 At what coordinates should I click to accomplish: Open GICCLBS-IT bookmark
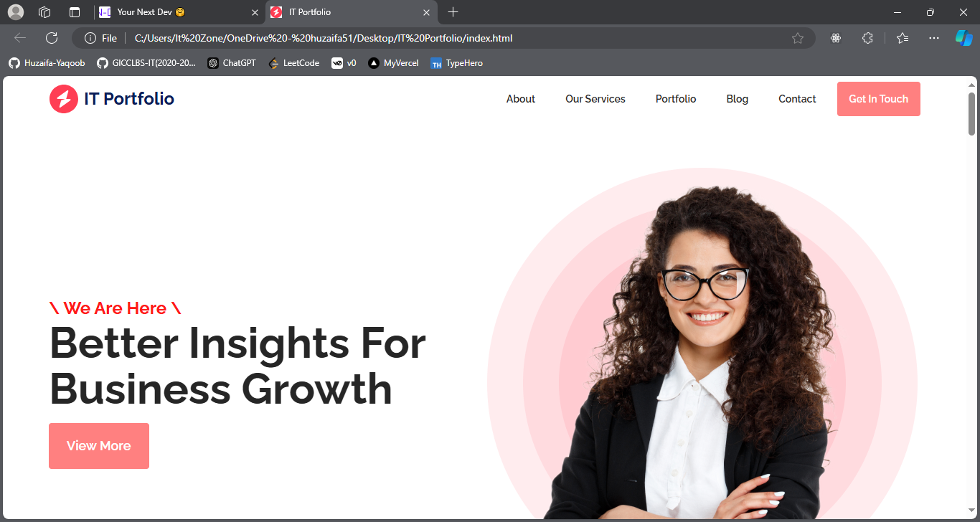[x=146, y=63]
